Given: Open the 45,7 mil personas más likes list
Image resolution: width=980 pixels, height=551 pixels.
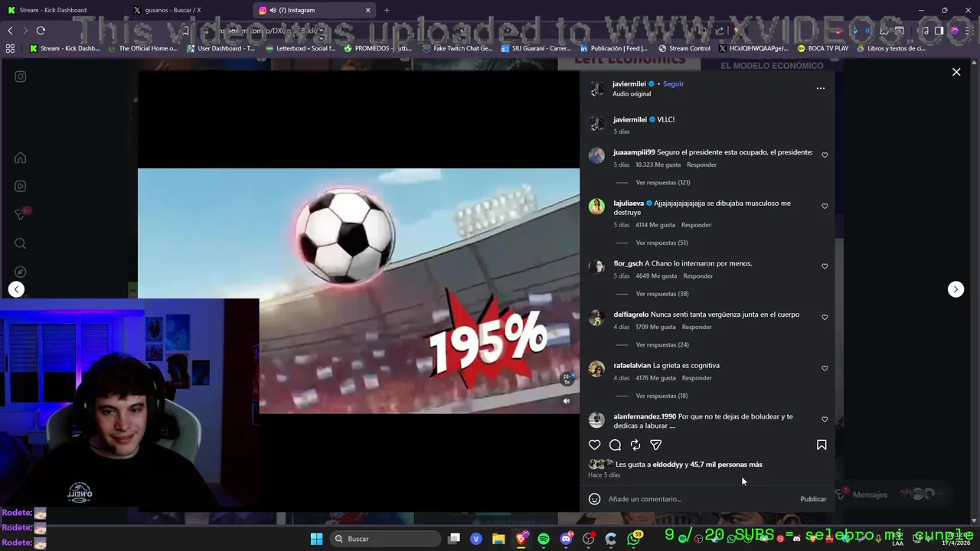Looking at the screenshot, I should (726, 465).
